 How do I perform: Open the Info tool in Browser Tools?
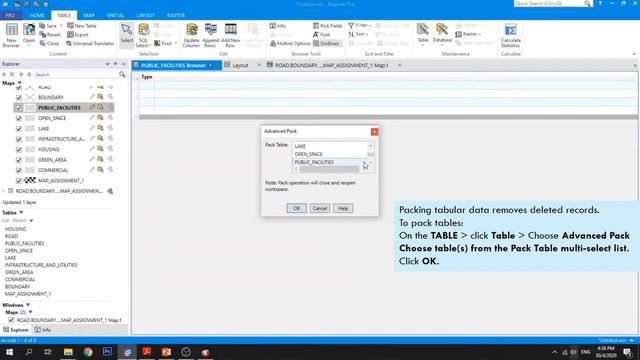[x=278, y=26]
